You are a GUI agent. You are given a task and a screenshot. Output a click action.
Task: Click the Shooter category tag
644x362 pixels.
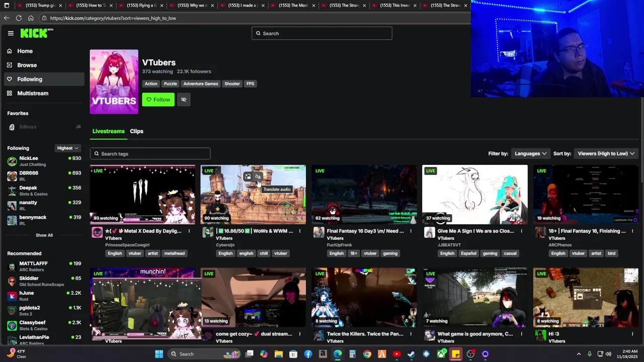point(232,84)
